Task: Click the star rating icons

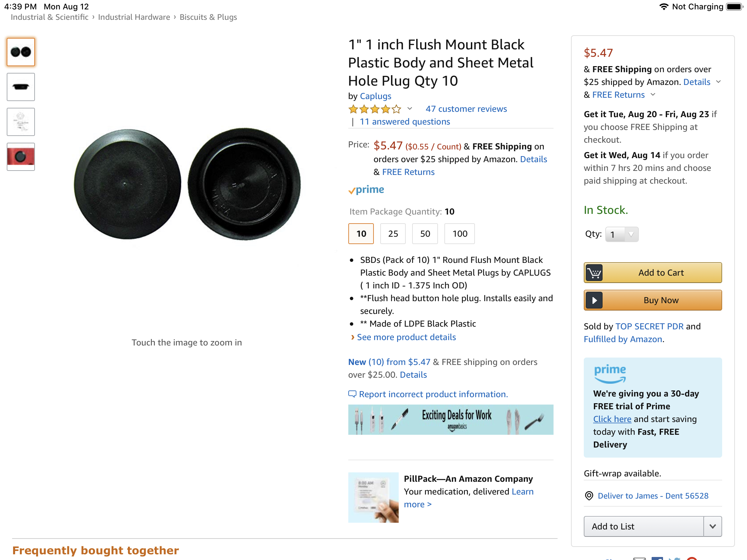Action: 375,109
